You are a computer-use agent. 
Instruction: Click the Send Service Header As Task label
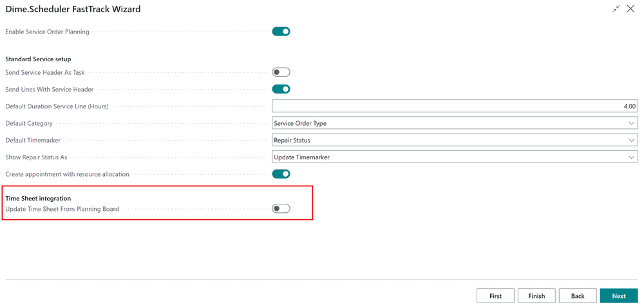pos(45,72)
